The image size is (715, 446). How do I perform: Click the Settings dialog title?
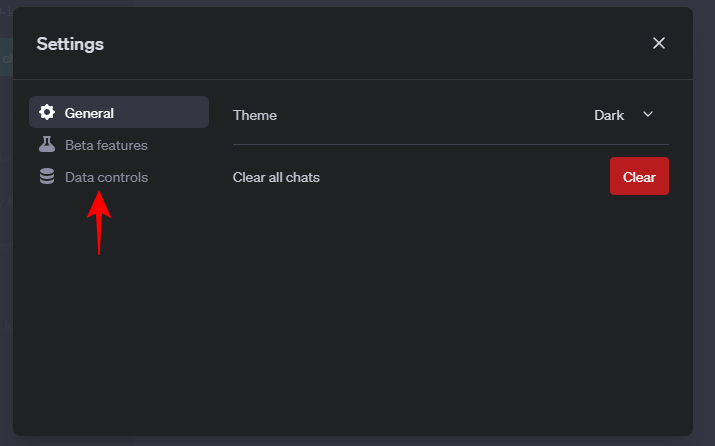[70, 43]
